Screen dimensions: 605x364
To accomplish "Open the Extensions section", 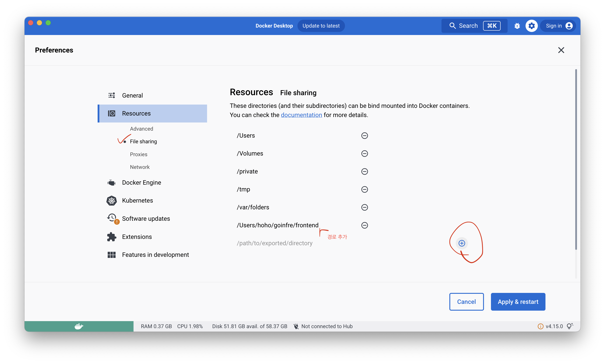I will click(x=152, y=237).
